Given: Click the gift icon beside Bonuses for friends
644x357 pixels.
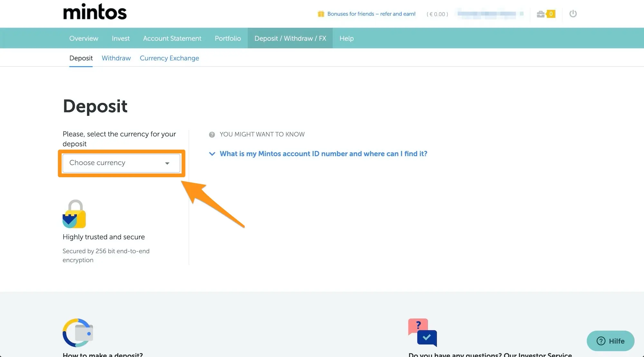Looking at the screenshot, I should pyautogui.click(x=321, y=14).
